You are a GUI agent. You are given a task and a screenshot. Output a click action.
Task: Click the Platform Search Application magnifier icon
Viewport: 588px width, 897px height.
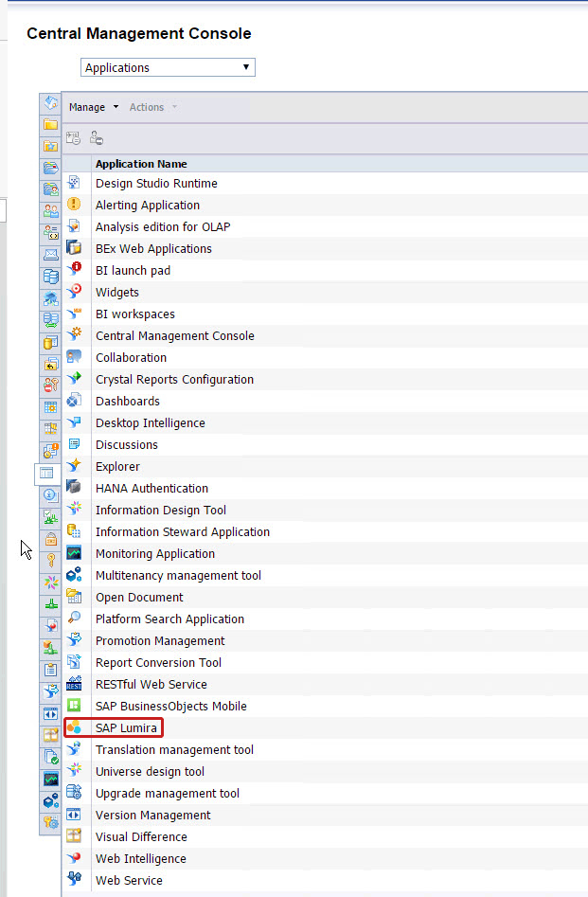[x=74, y=619]
